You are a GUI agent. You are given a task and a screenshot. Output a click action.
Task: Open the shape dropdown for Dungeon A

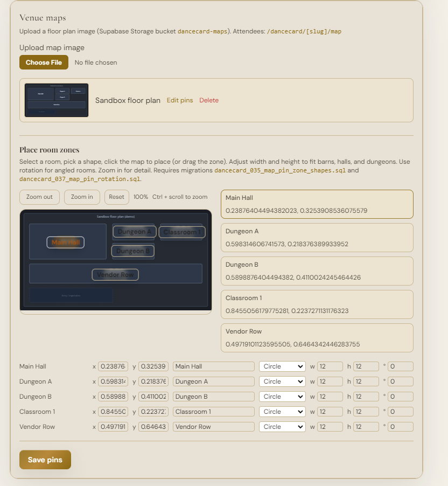(282, 381)
